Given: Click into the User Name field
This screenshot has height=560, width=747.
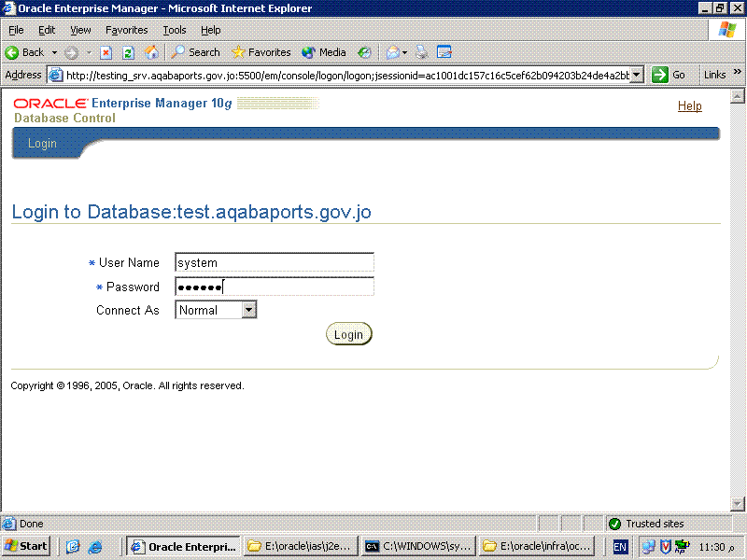Looking at the screenshot, I should [x=275, y=263].
